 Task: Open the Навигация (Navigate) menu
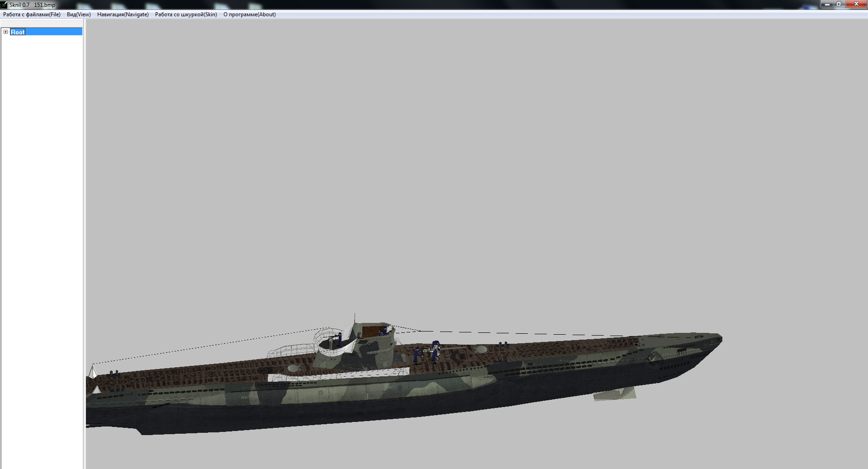click(123, 14)
